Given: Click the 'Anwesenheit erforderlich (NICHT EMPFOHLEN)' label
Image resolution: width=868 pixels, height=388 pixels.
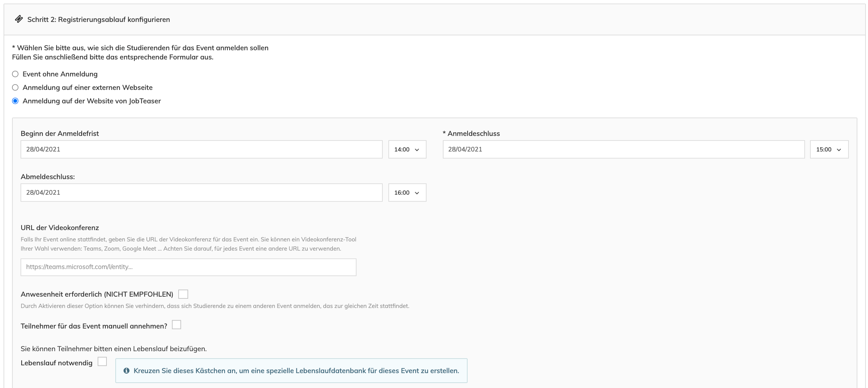Looking at the screenshot, I should pyautogui.click(x=97, y=294).
